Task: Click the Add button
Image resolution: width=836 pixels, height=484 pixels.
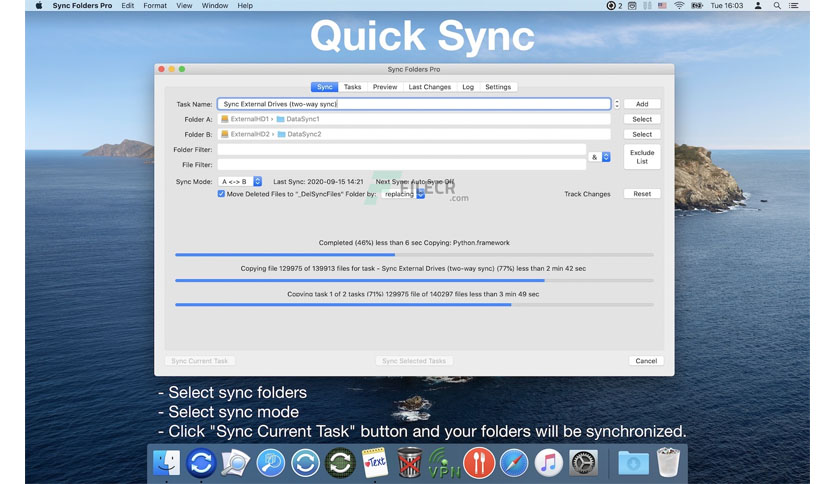Action: point(642,104)
